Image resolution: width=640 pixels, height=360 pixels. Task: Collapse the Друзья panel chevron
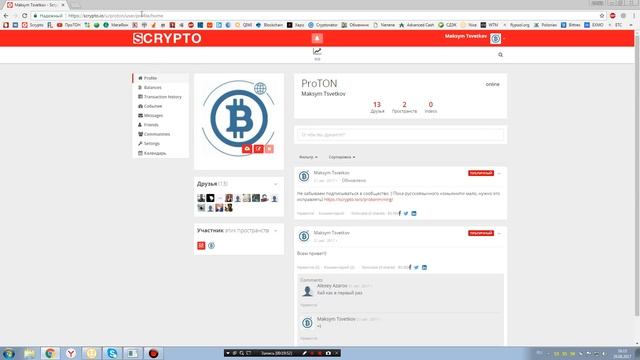point(276,184)
